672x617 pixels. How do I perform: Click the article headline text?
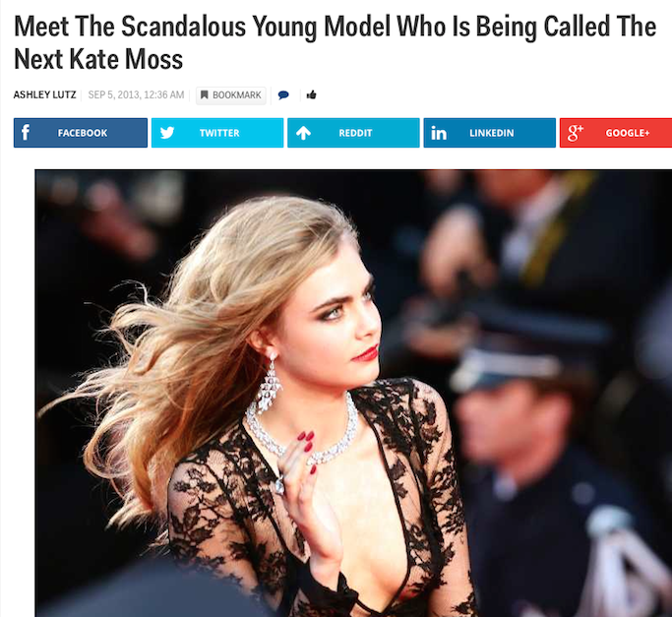point(336,43)
